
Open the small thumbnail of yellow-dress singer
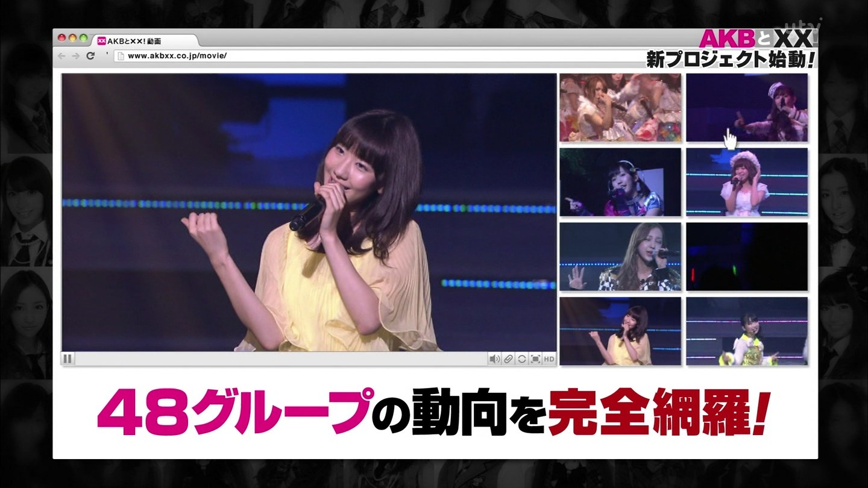click(620, 331)
